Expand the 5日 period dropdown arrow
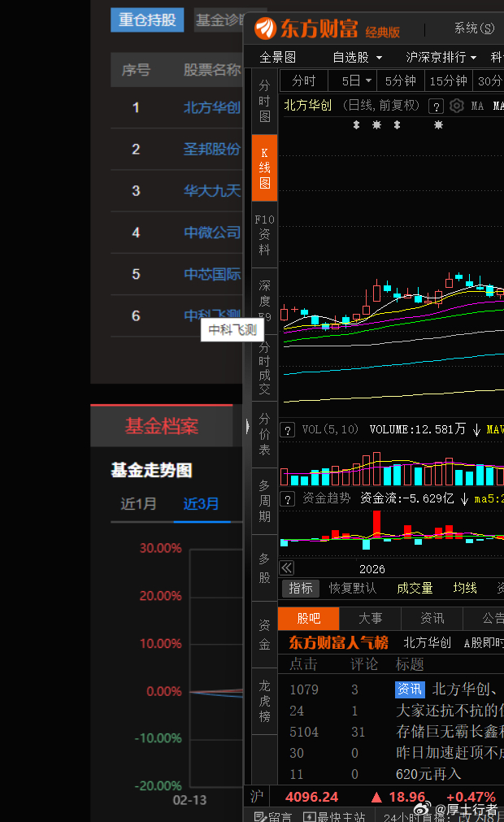 coord(368,80)
